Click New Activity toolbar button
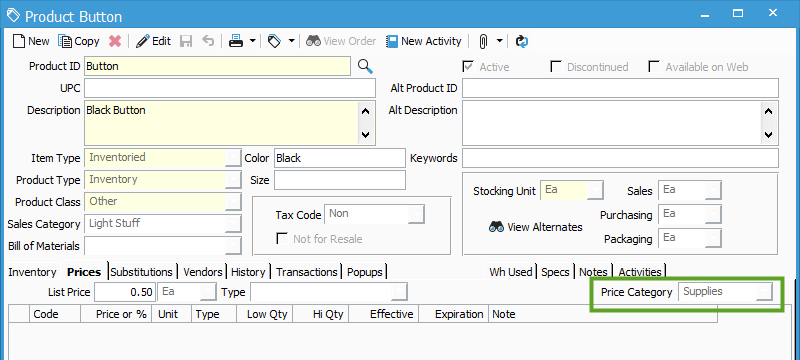The width and height of the screenshot is (800, 360). click(423, 41)
